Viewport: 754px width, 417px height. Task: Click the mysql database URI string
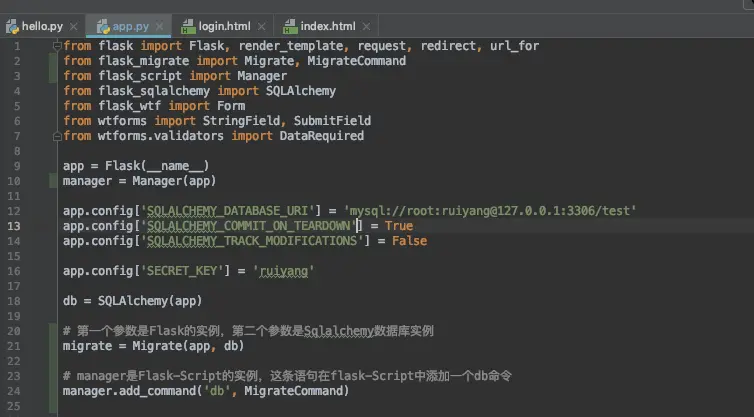coord(490,211)
